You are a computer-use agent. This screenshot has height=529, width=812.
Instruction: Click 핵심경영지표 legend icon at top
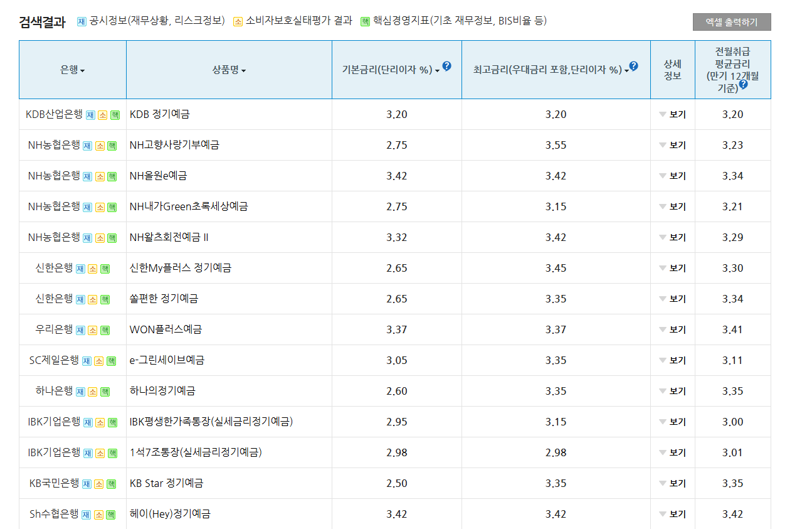(365, 21)
